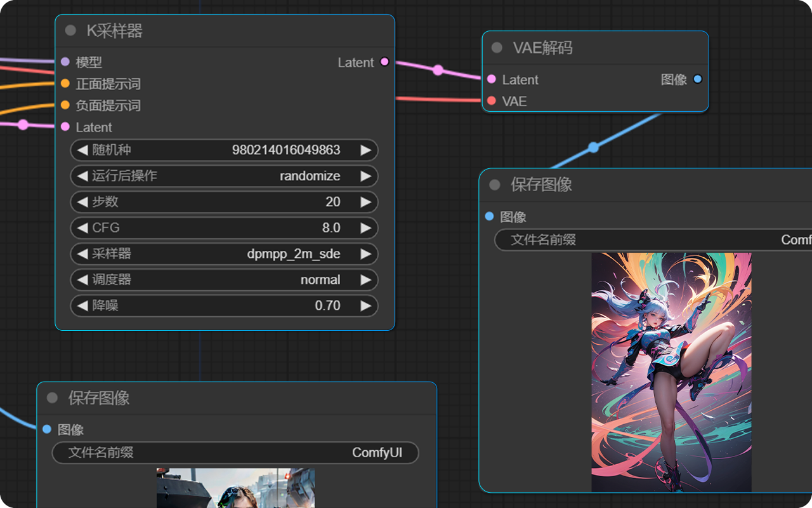
Task: Click the 负面提示词 input socket
Action: point(65,105)
